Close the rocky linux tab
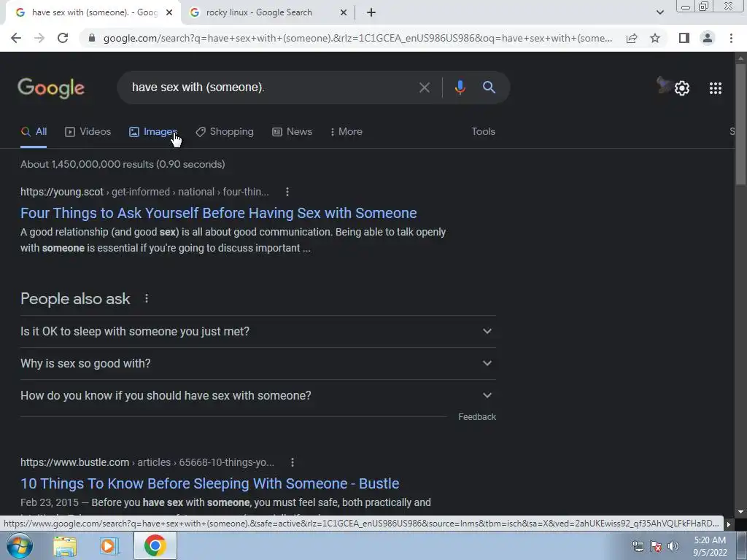 (x=343, y=12)
